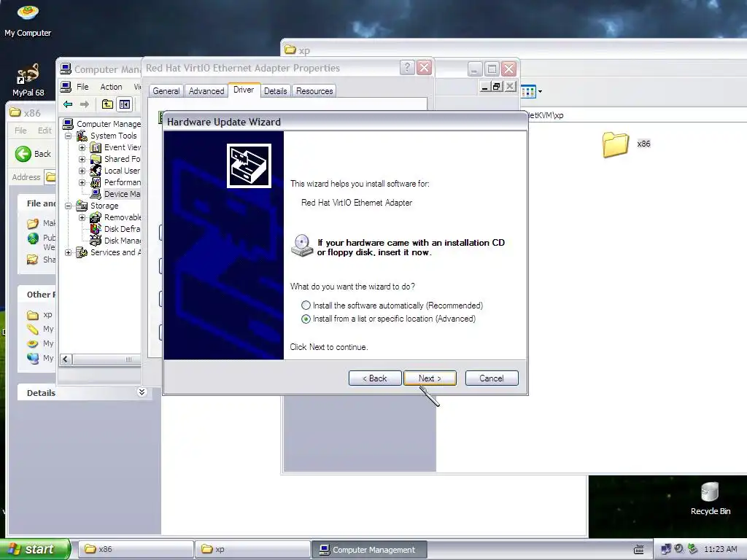Click the network tray icon in system tray
This screenshot has height=560, width=747.
[665, 549]
